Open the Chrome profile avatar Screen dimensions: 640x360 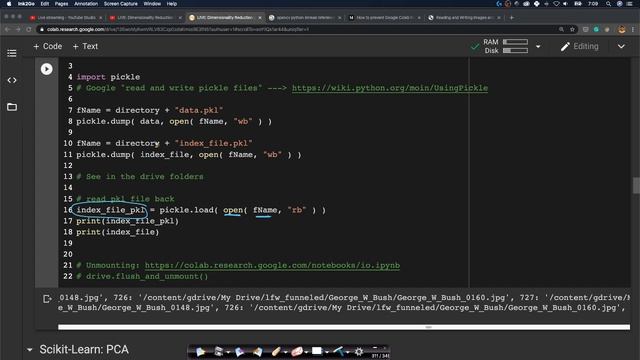click(622, 29)
